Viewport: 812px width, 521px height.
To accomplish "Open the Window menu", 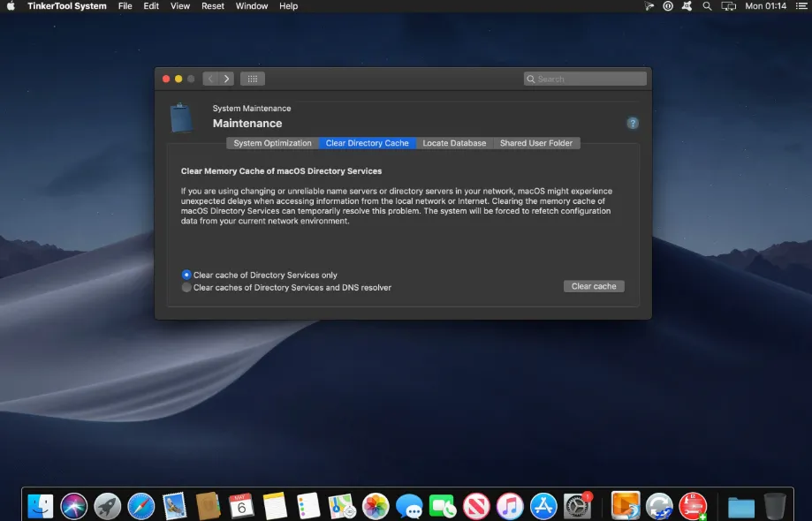I will pos(252,6).
